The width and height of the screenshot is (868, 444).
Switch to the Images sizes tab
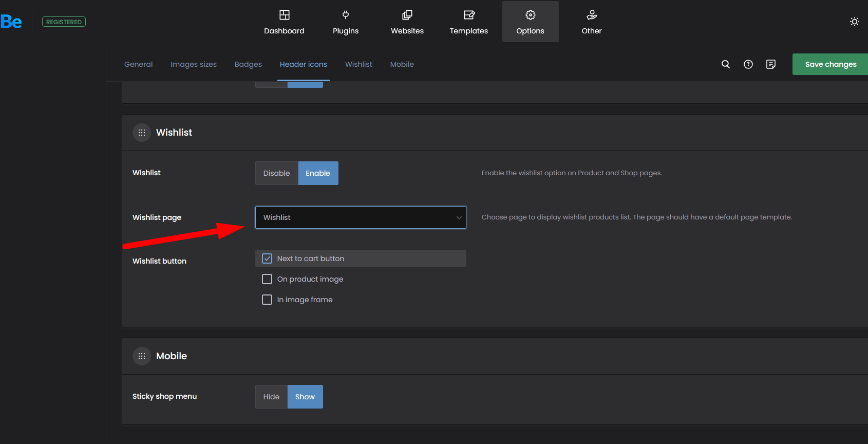194,64
